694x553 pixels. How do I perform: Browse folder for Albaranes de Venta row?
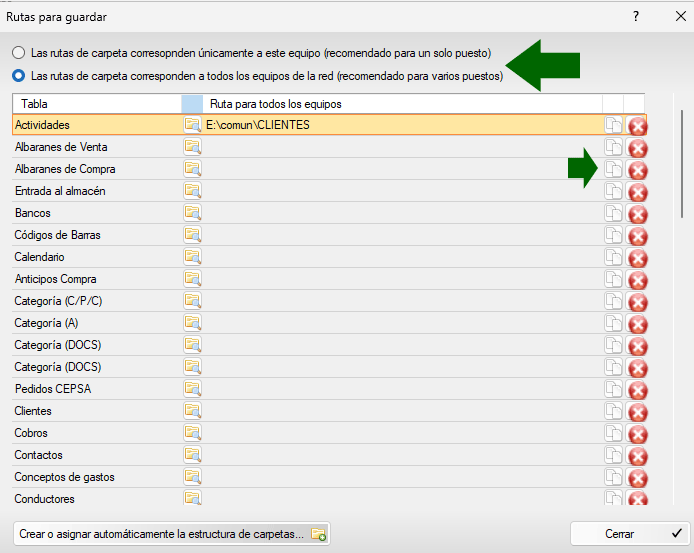pos(192,147)
